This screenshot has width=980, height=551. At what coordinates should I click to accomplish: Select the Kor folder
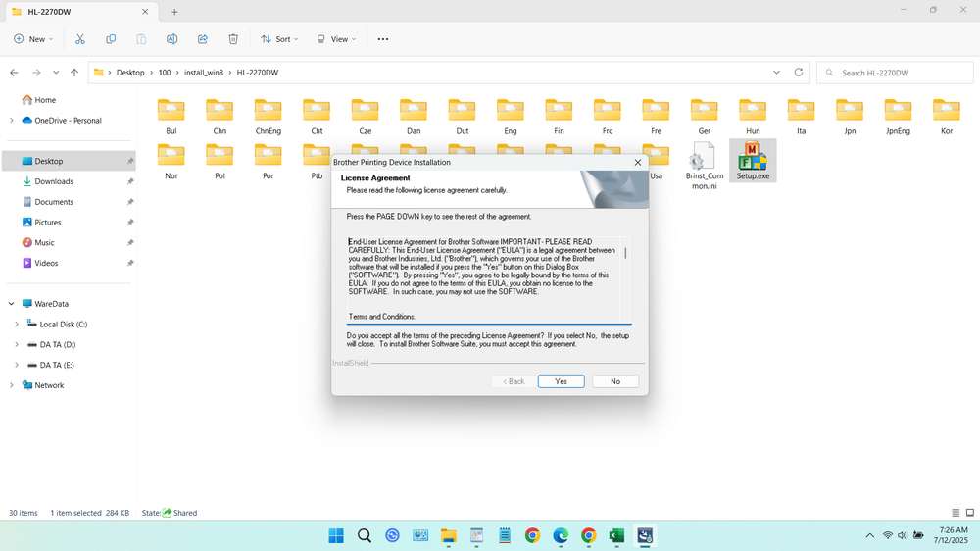point(947,117)
